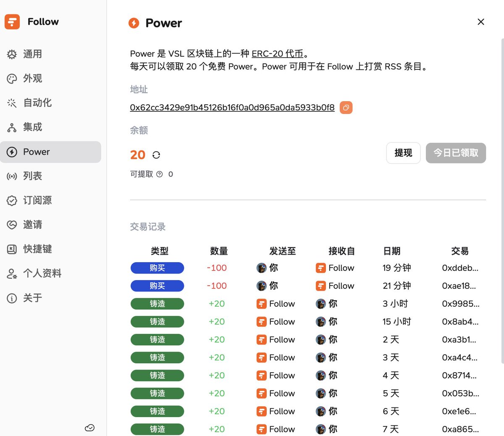Image resolution: width=504 pixels, height=436 pixels.
Task: Open the ERC-20 代币 link
Action: tap(277, 54)
